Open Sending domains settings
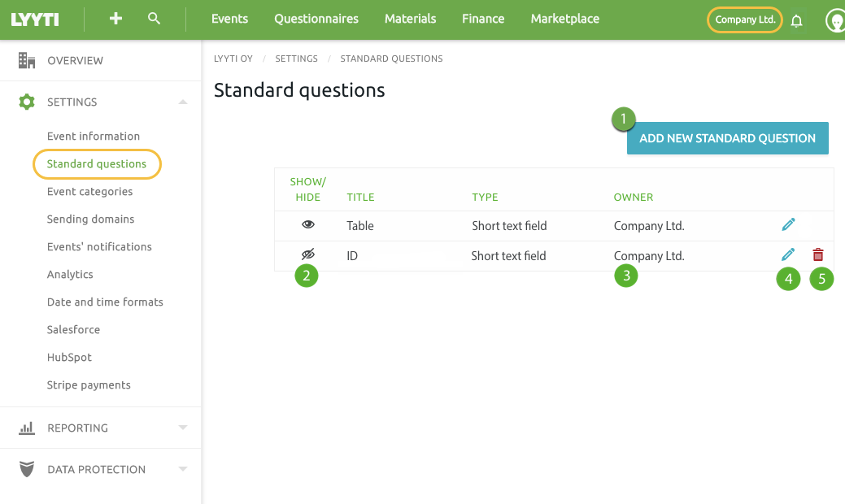Image resolution: width=845 pixels, height=504 pixels. [90, 219]
